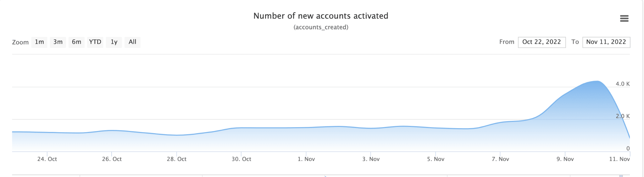Edit the To date Nov 11, 2022
Viewport: 644px width, 177px height.
click(606, 42)
